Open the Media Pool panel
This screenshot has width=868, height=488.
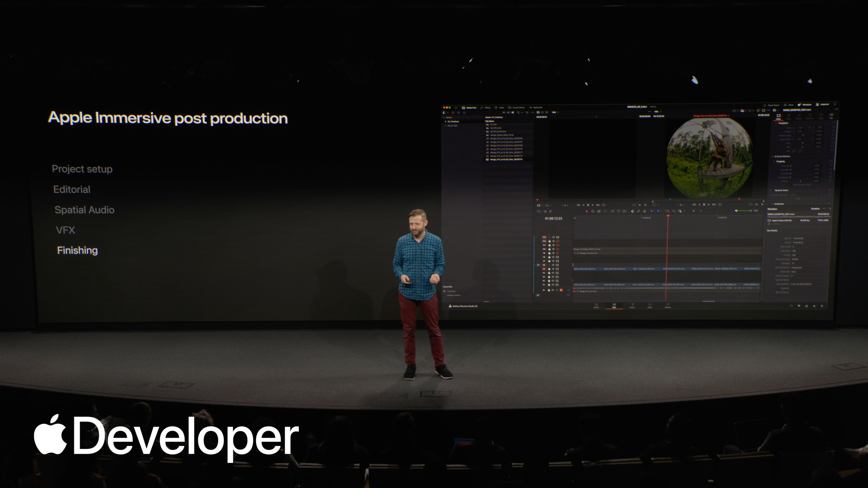coord(469,108)
